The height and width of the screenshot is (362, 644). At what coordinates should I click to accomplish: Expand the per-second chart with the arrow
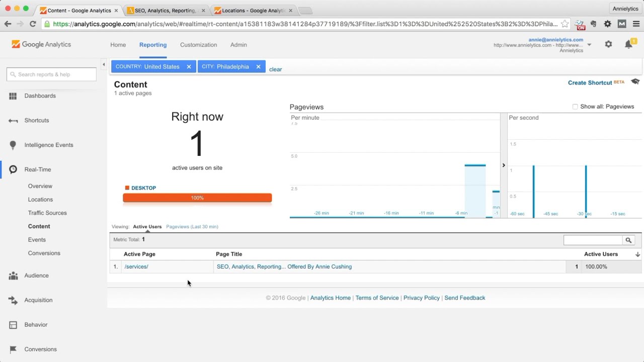pyautogui.click(x=504, y=165)
